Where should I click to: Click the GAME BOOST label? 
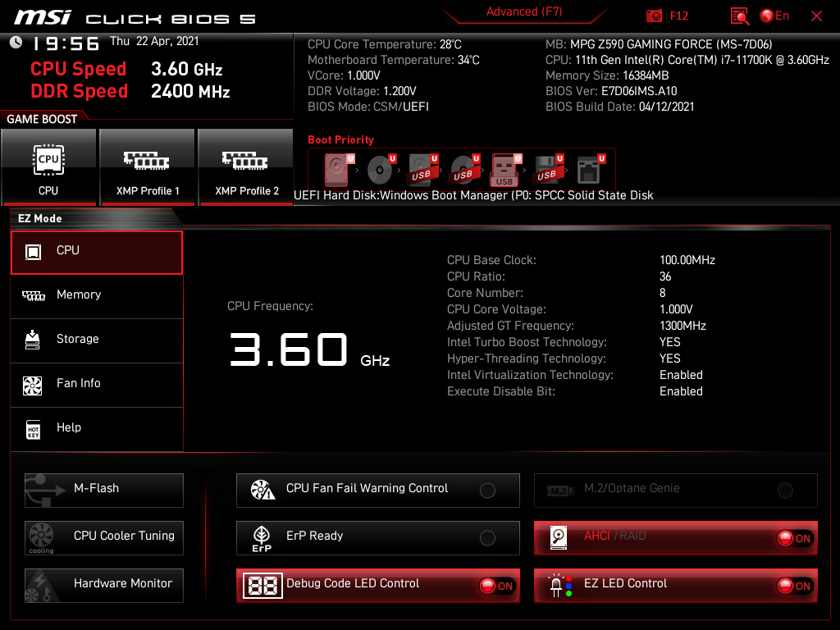pos(42,119)
